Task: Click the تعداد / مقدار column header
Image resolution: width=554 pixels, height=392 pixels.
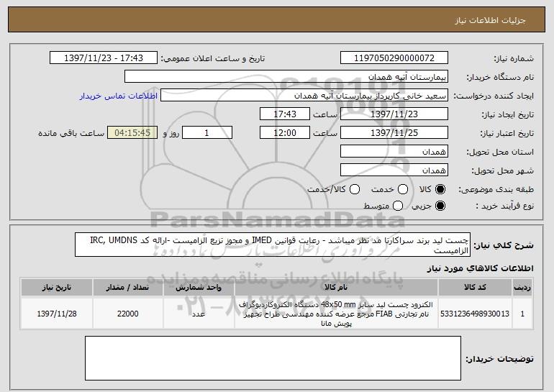Action: coord(127,288)
